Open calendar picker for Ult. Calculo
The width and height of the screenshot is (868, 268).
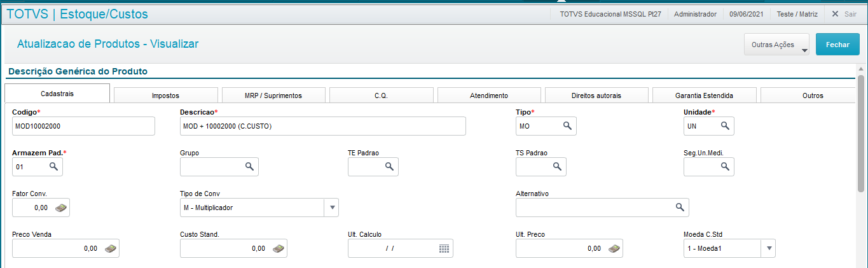pyautogui.click(x=444, y=248)
